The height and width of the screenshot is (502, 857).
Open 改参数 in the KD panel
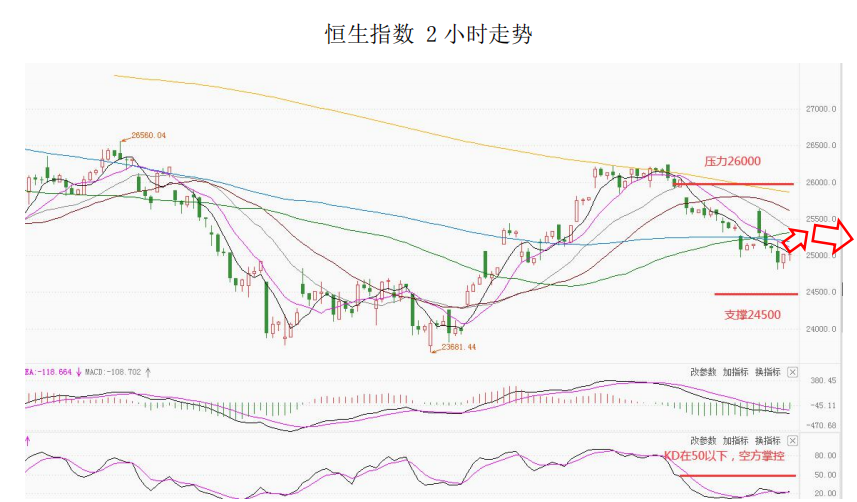tap(703, 440)
